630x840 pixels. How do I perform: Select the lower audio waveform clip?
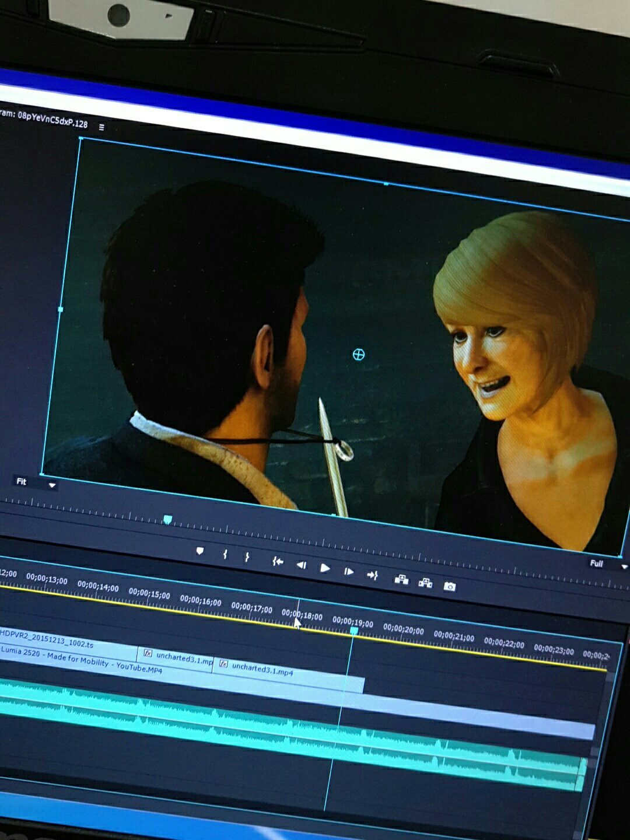(x=292, y=744)
